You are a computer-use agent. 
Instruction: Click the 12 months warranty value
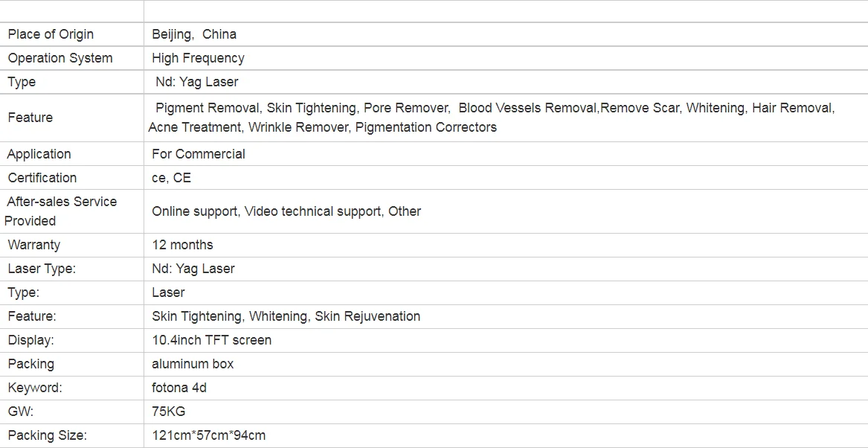pos(182,245)
